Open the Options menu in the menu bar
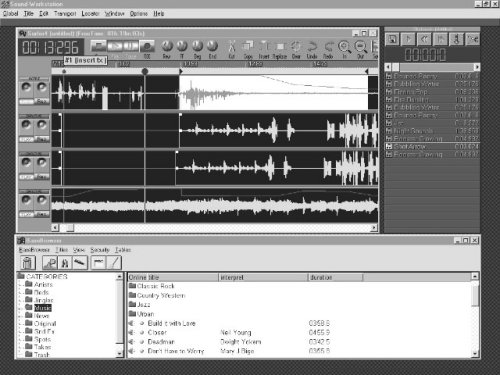 pos(139,14)
